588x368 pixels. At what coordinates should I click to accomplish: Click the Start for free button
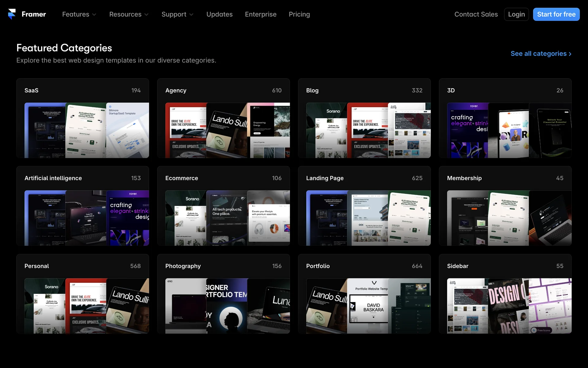point(556,14)
